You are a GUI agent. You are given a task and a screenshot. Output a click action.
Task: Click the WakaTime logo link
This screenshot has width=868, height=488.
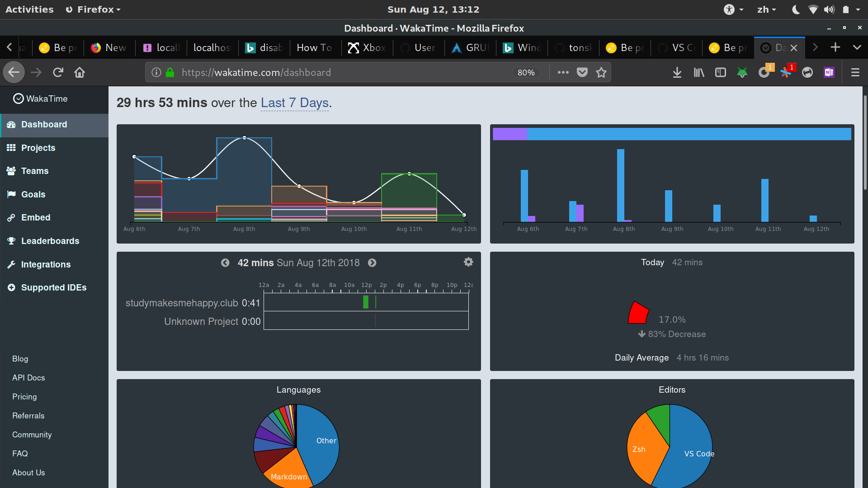pyautogui.click(x=40, y=99)
